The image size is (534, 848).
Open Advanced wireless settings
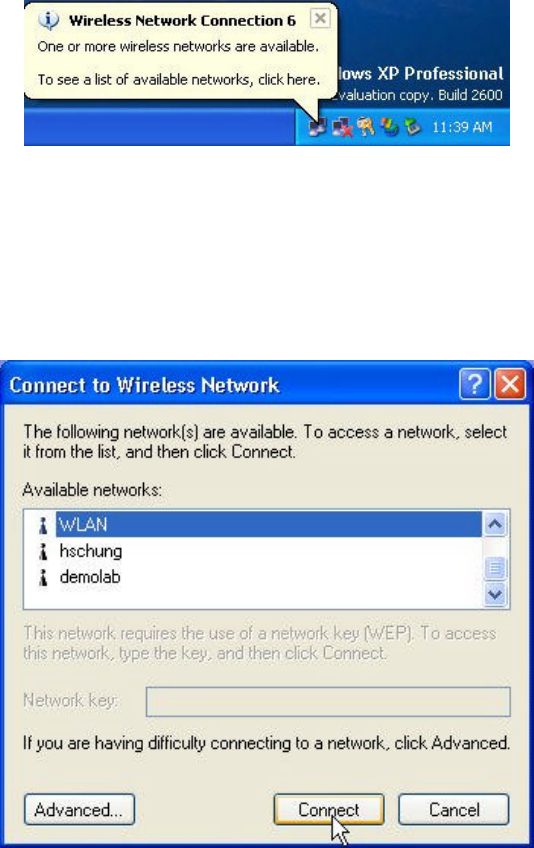[79, 810]
